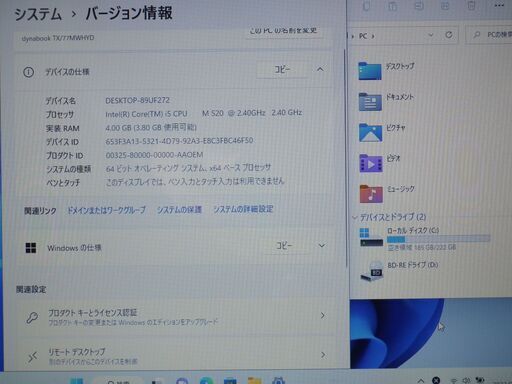Screen dimensions: 512x384
Task: Open the ミュージック folder icon in Explorer
Action: point(371,194)
